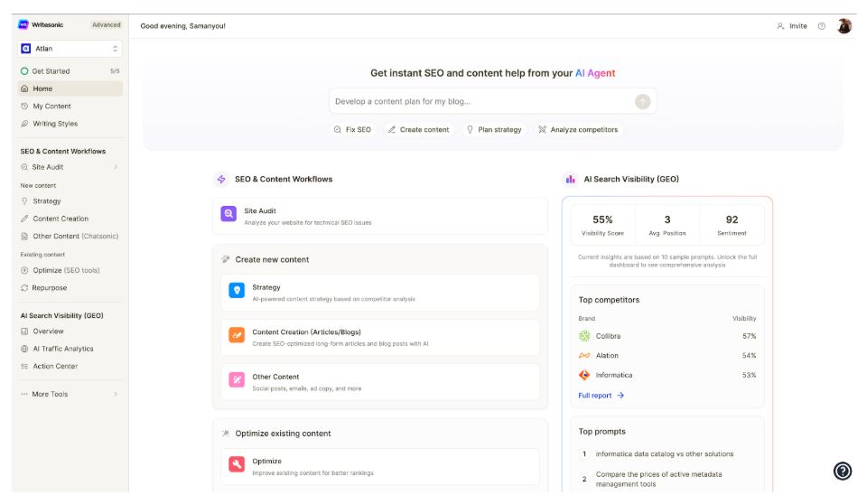Click the Create content suggestion chip

point(418,129)
